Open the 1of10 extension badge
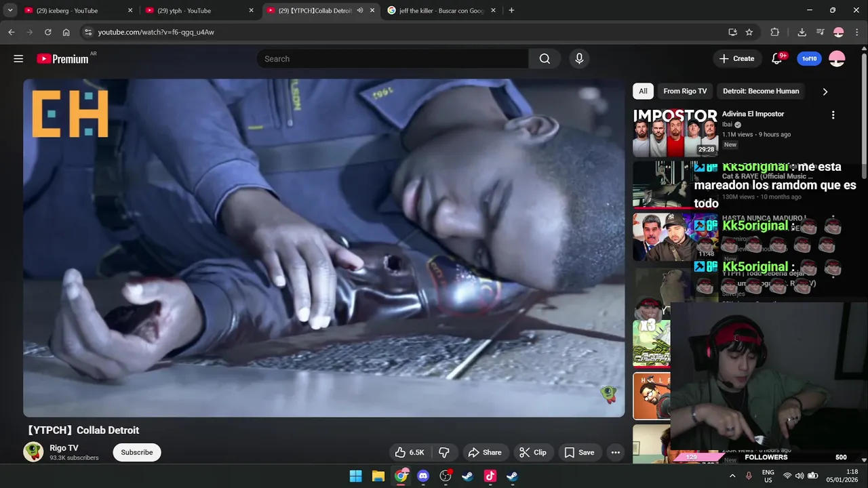Viewport: 868px width, 488px height. tap(809, 59)
